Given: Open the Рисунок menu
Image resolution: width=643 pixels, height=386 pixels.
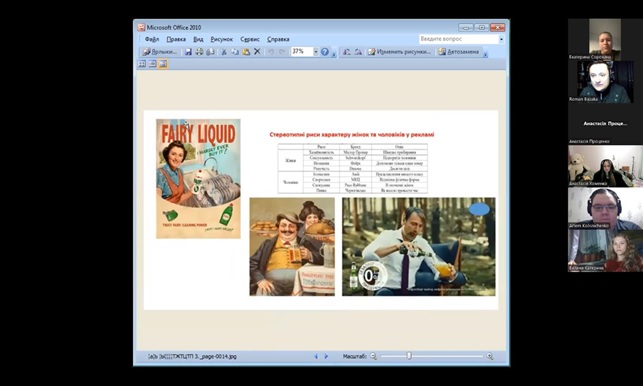Looking at the screenshot, I should (221, 39).
